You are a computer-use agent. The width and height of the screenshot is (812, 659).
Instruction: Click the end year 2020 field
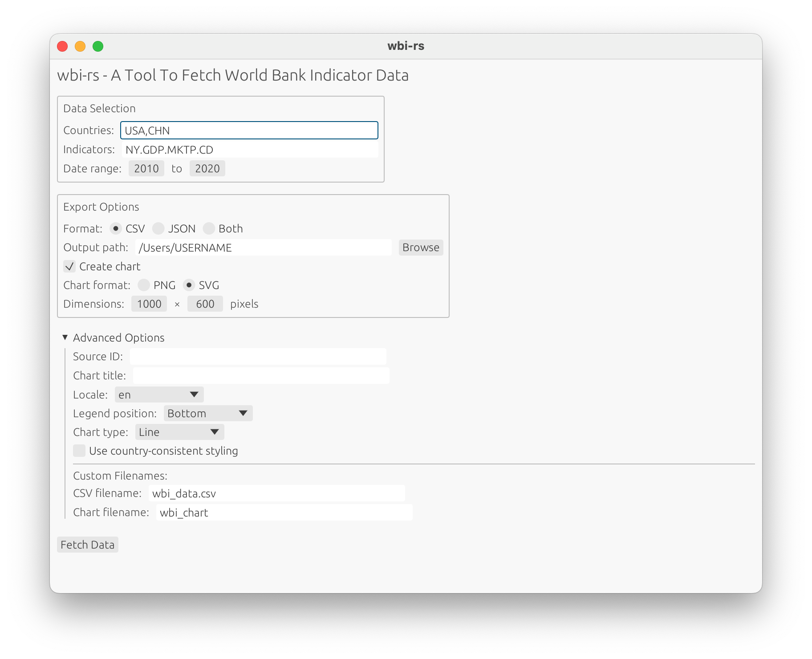point(207,168)
